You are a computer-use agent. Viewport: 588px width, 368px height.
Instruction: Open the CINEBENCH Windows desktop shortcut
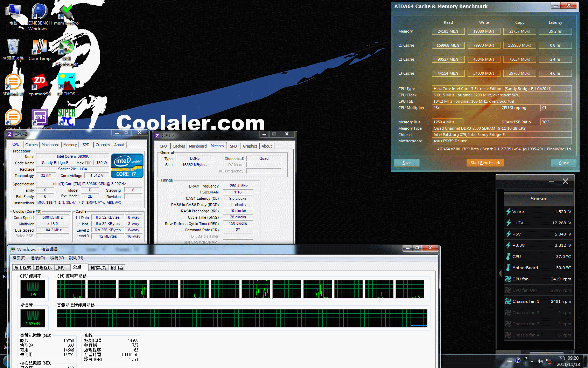(x=39, y=16)
